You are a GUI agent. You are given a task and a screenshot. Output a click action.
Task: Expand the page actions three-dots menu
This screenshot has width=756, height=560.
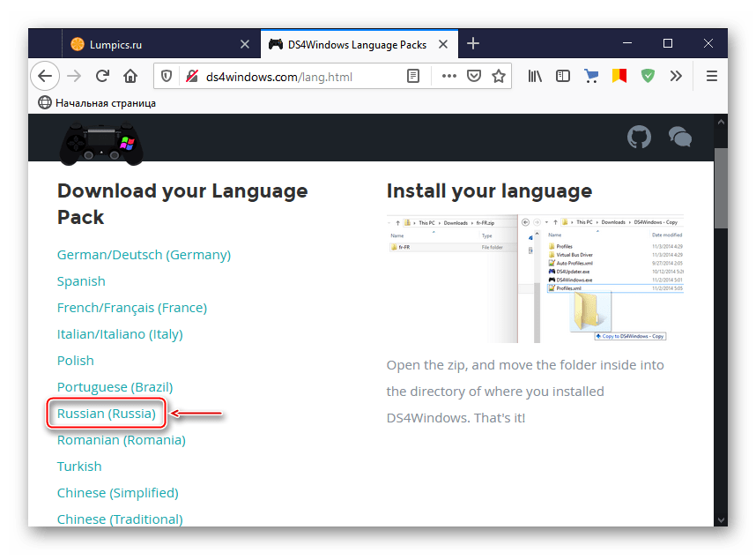pyautogui.click(x=448, y=76)
